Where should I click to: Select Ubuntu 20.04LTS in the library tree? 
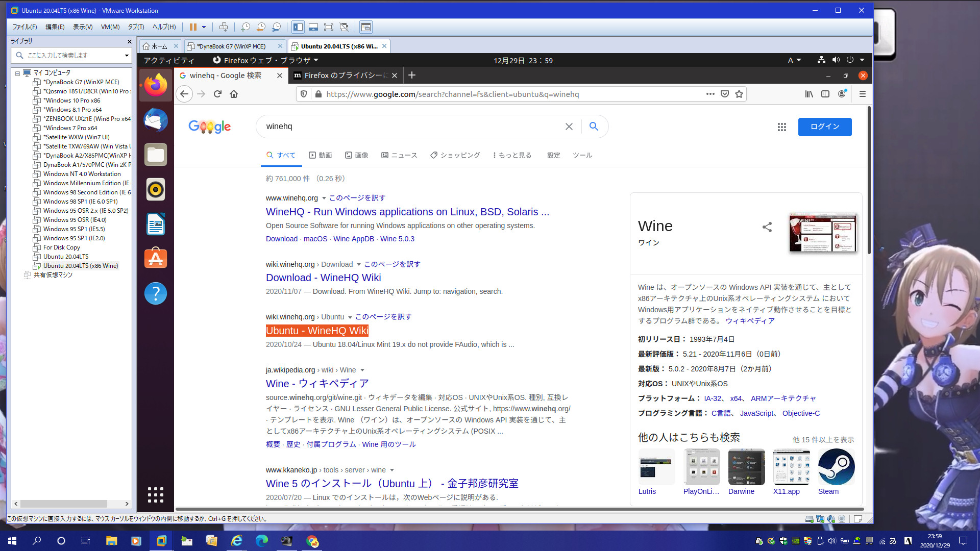click(66, 257)
